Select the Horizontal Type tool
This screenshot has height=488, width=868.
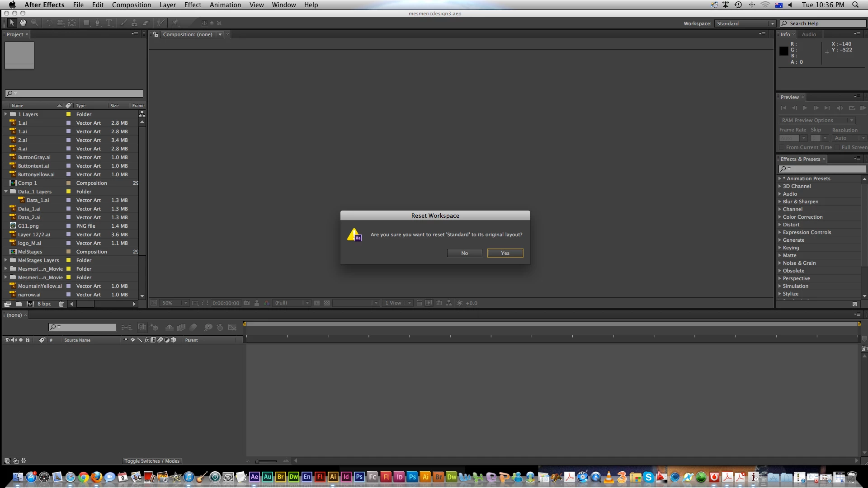[109, 23]
